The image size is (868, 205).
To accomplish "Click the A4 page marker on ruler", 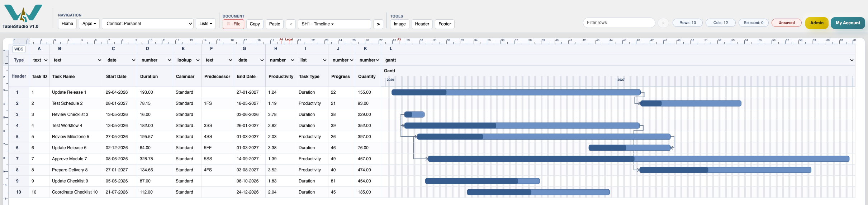I will click(281, 40).
